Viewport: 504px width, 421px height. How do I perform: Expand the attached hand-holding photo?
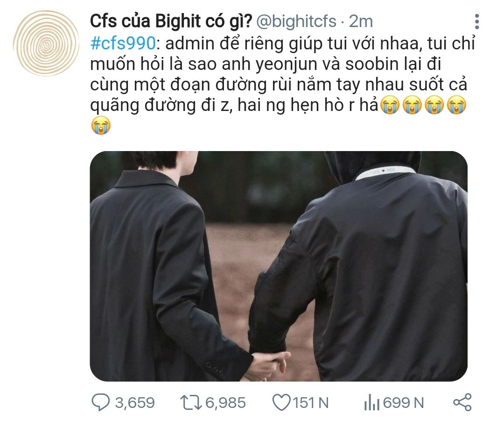pos(278,266)
